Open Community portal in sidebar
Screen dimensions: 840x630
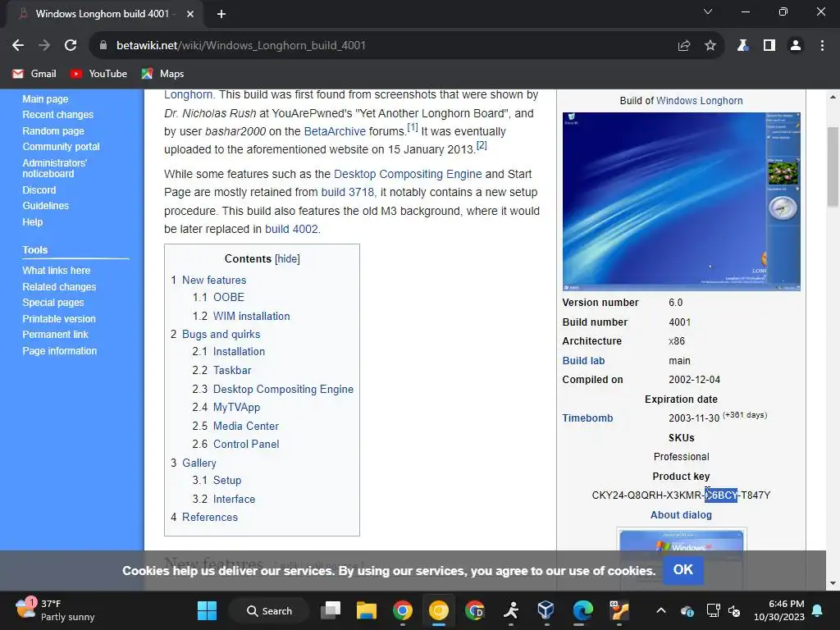point(61,147)
